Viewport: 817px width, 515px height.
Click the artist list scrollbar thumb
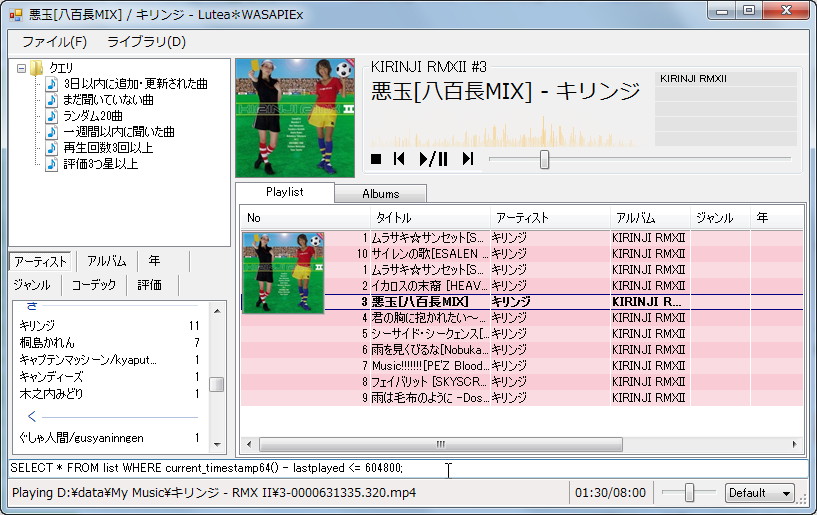217,384
